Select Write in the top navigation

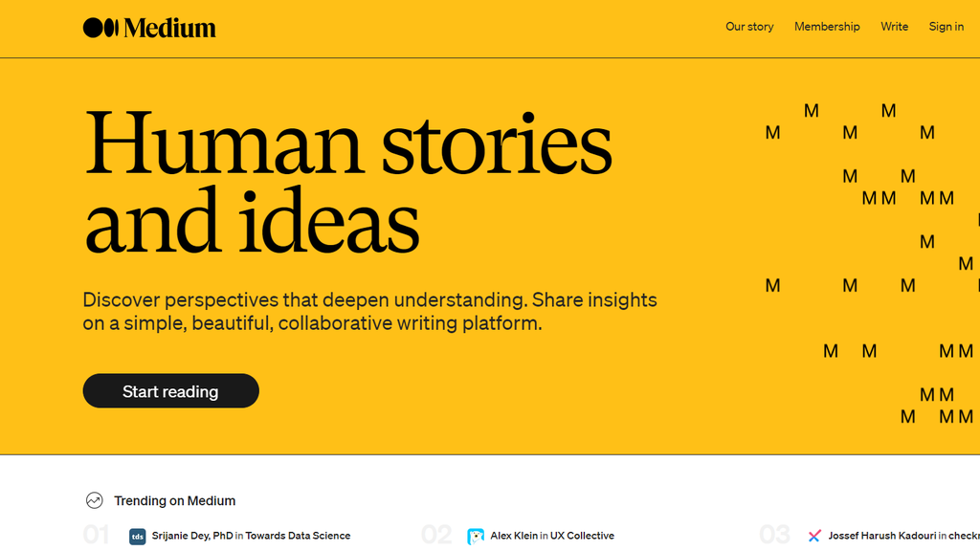pos(894,27)
